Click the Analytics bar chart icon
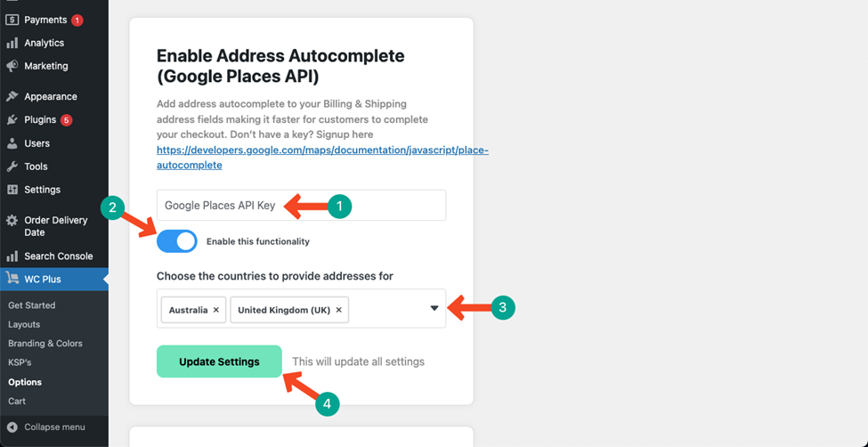Screen dimensions: 868x447 coord(12,44)
